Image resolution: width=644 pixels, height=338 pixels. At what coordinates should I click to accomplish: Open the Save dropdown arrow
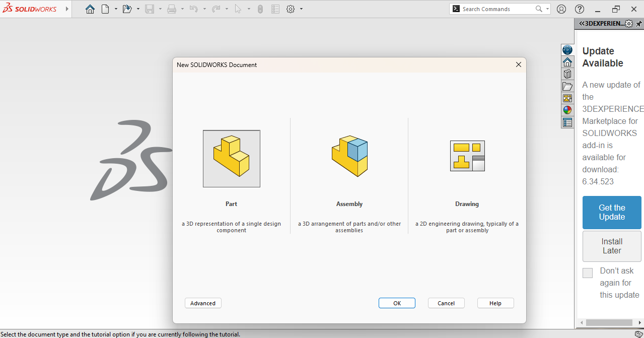coord(160,9)
